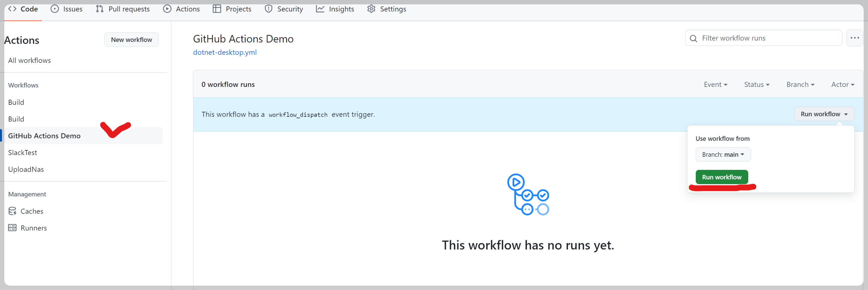868x290 pixels.
Task: Click the sidebar 'Actions' heading
Action: [x=22, y=40]
